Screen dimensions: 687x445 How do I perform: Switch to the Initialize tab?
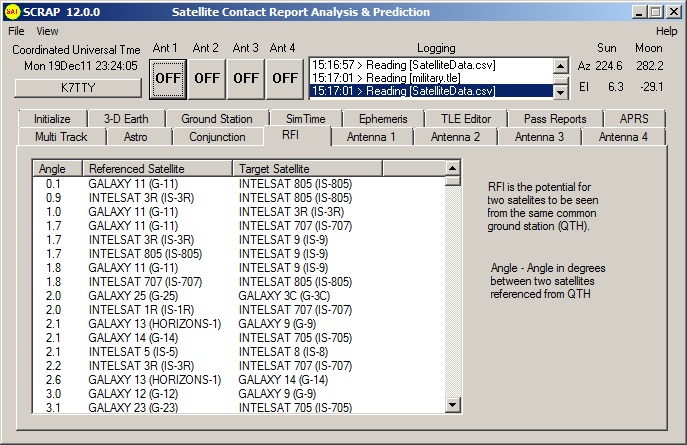tap(52, 119)
